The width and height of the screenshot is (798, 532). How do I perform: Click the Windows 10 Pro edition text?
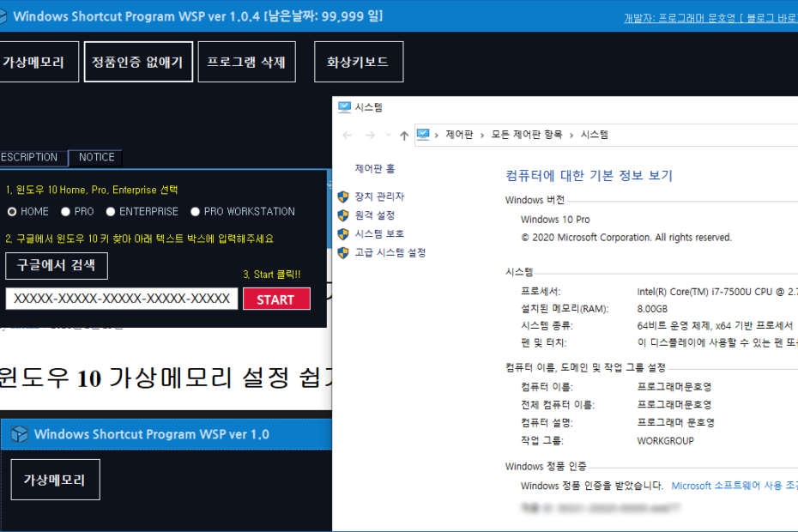[555, 220]
